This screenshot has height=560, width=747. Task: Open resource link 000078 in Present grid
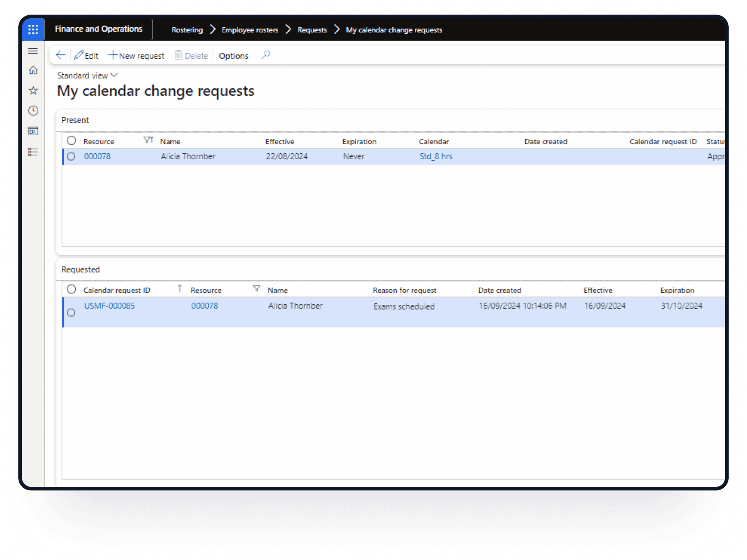click(x=97, y=156)
